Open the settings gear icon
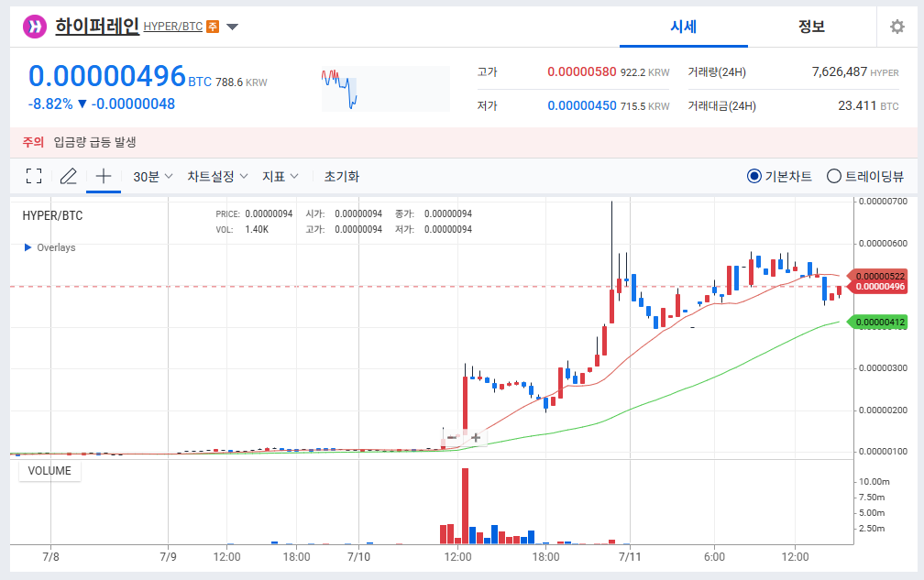This screenshot has width=924, height=580. (896, 26)
